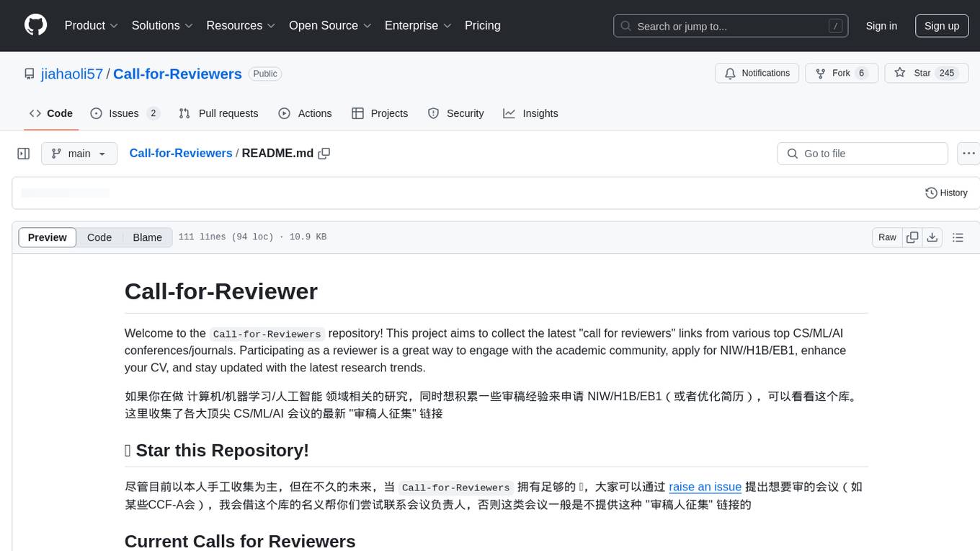Expand the Open Source menu

331,25
